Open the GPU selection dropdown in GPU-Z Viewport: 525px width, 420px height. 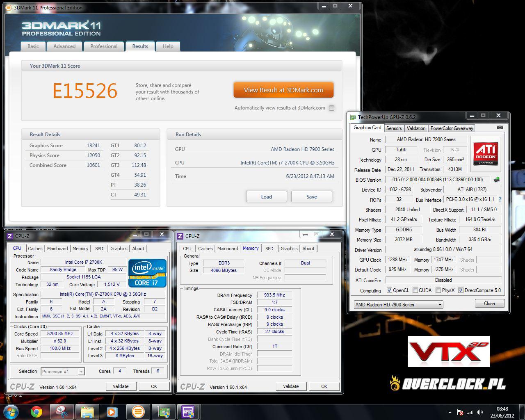click(399, 304)
